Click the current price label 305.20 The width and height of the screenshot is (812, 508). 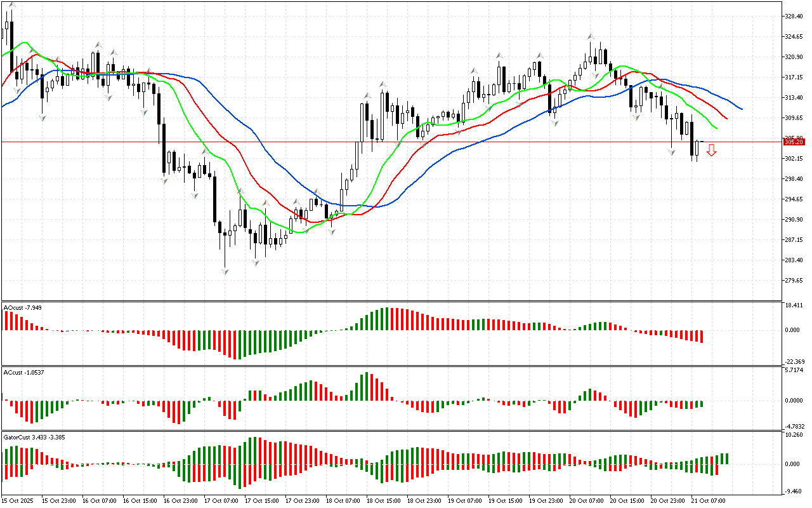(x=793, y=142)
